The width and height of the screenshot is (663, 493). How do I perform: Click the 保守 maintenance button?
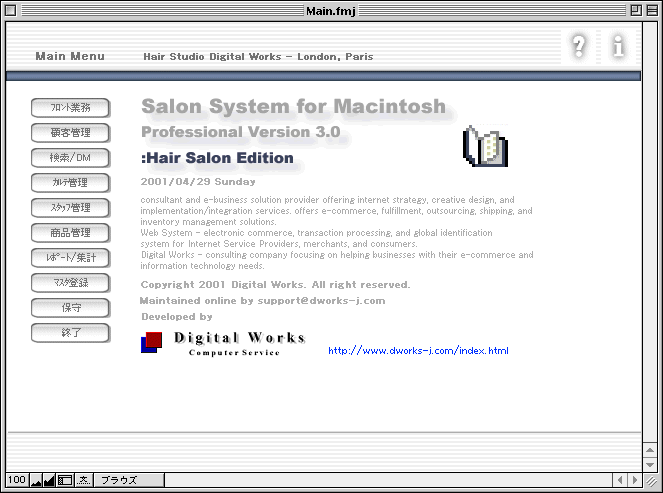tap(71, 307)
